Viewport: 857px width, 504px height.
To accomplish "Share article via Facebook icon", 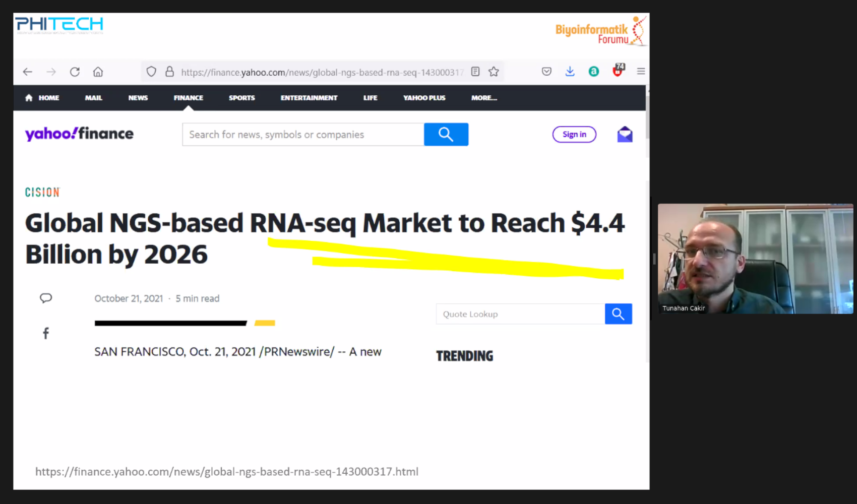I will tap(46, 333).
